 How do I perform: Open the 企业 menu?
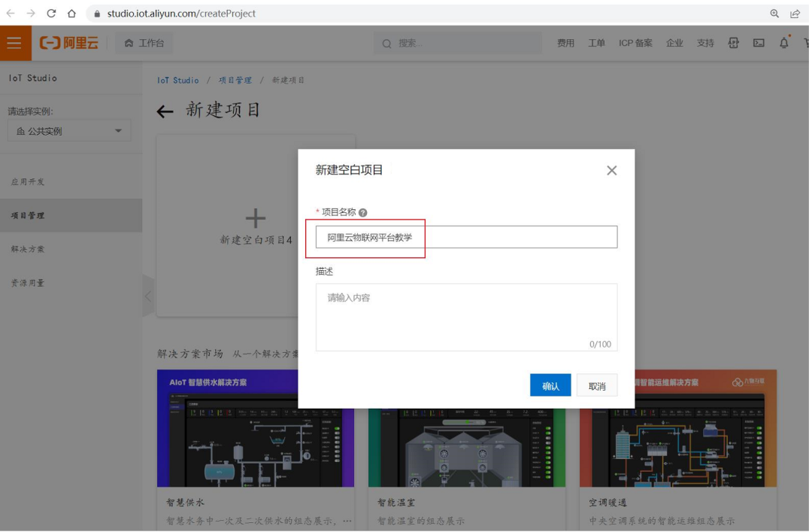674,43
